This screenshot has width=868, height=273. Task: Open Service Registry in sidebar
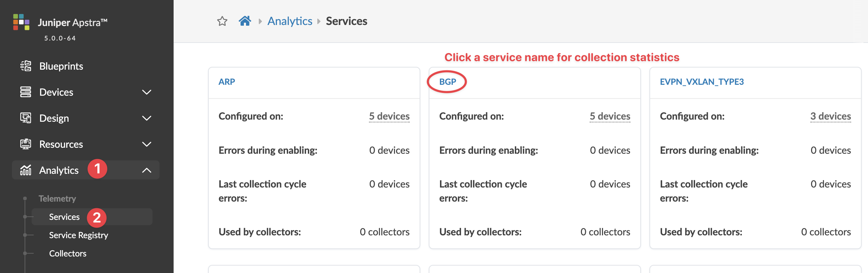[78, 235]
